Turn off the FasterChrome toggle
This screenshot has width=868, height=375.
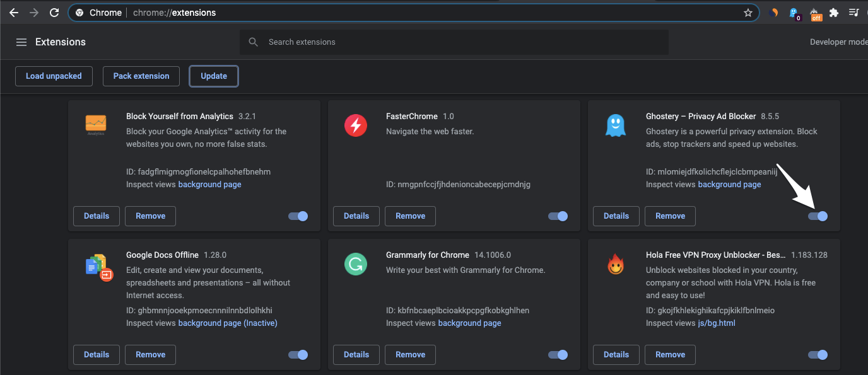(x=558, y=216)
